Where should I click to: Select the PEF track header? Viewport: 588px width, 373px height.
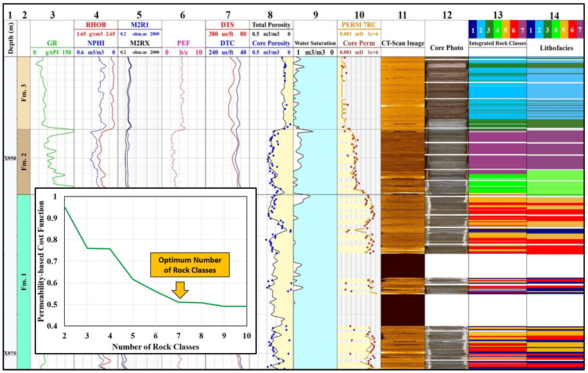(x=183, y=44)
